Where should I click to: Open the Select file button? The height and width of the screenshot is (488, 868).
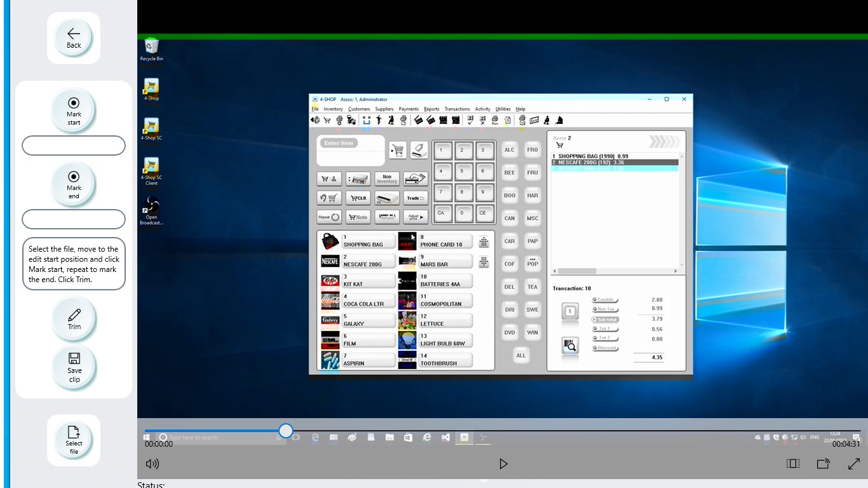coord(74,440)
